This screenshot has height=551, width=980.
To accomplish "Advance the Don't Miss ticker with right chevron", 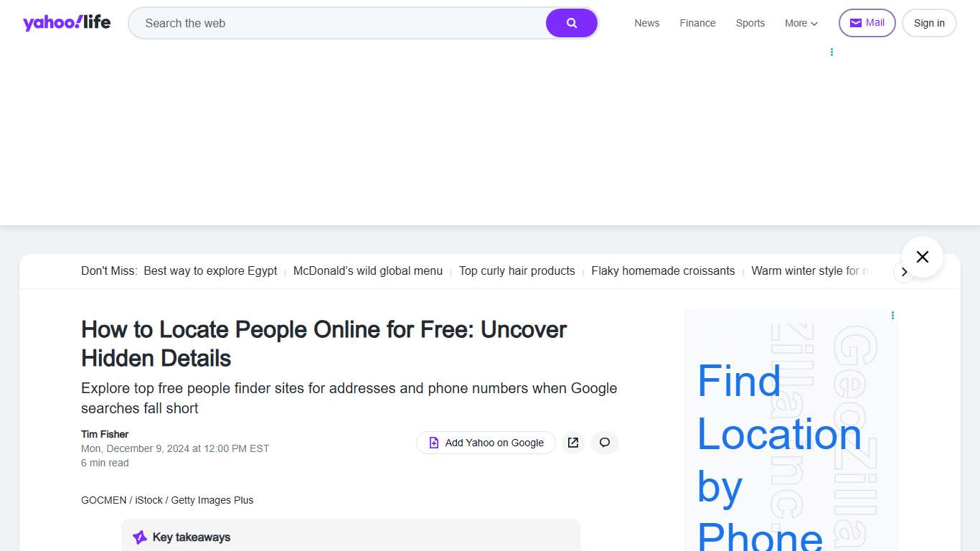I will tap(905, 272).
